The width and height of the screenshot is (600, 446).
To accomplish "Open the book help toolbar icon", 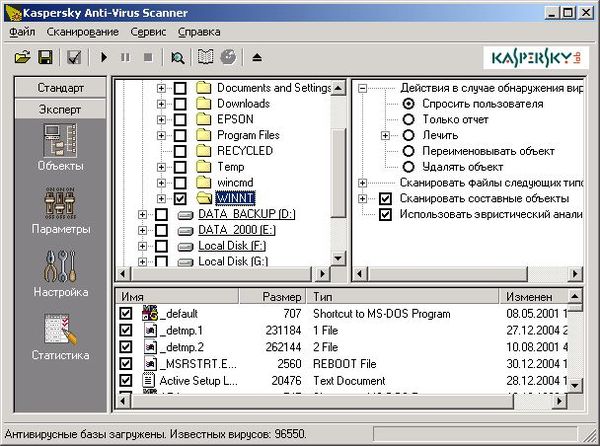I will [205, 57].
